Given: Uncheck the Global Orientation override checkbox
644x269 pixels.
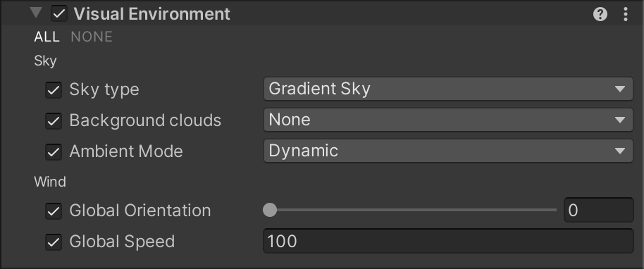Looking at the screenshot, I should coord(54,211).
